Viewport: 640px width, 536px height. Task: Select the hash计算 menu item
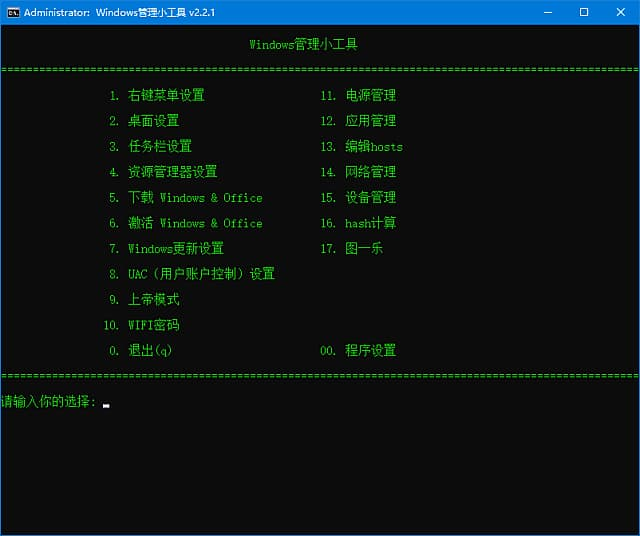[x=370, y=223]
